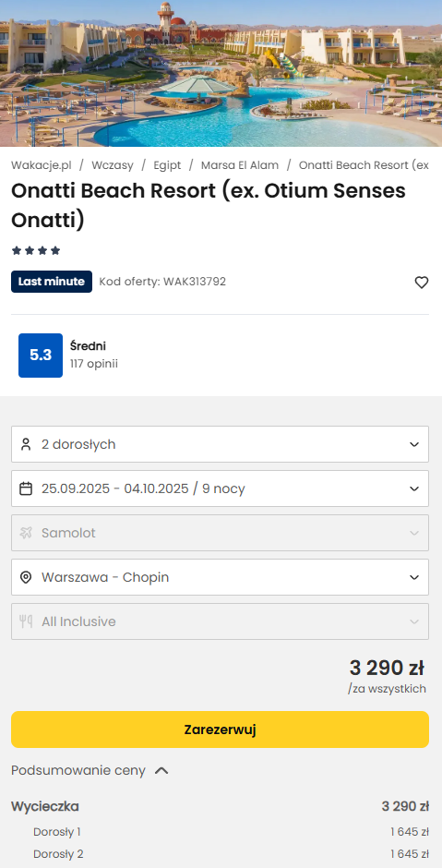Collapse the Podsumowanie ceny section

90,770
